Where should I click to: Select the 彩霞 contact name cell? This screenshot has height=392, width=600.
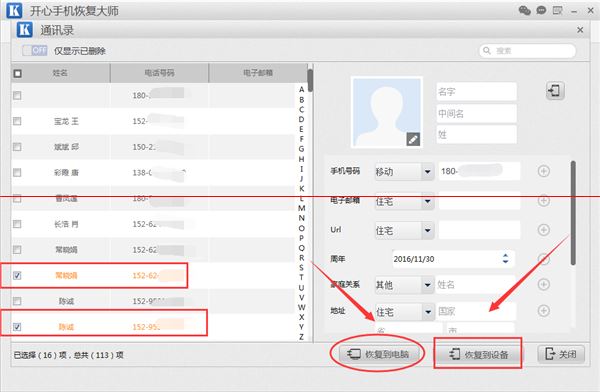pos(66,173)
